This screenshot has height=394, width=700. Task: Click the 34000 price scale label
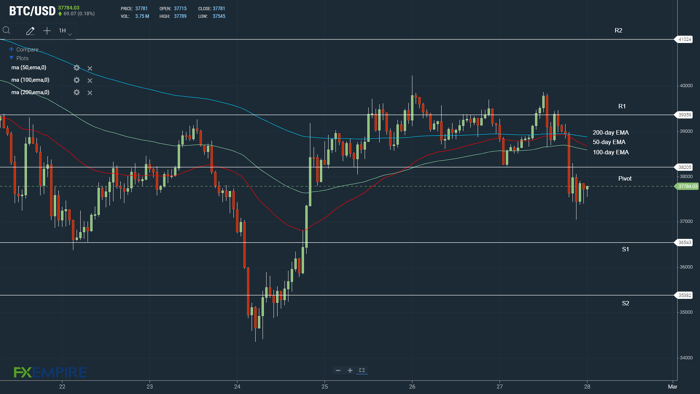pyautogui.click(x=686, y=358)
